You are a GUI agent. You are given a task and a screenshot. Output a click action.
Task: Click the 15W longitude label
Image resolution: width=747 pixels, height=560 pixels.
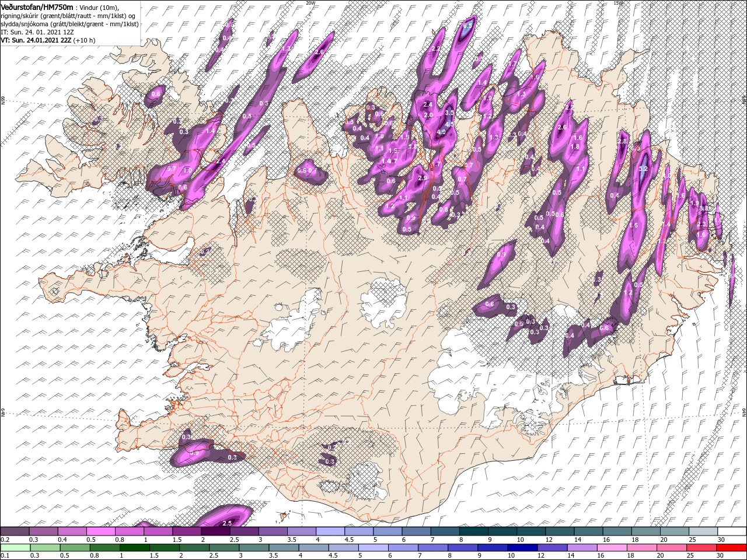point(618,3)
